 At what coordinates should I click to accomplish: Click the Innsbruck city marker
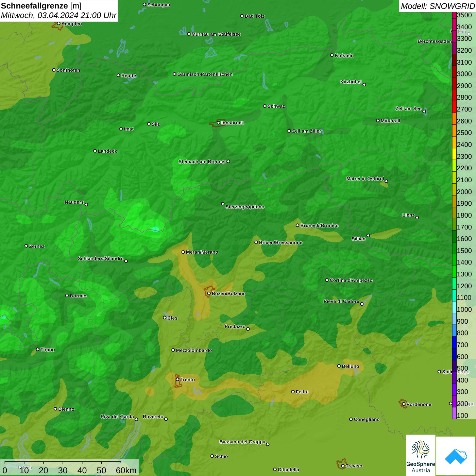coord(218,123)
